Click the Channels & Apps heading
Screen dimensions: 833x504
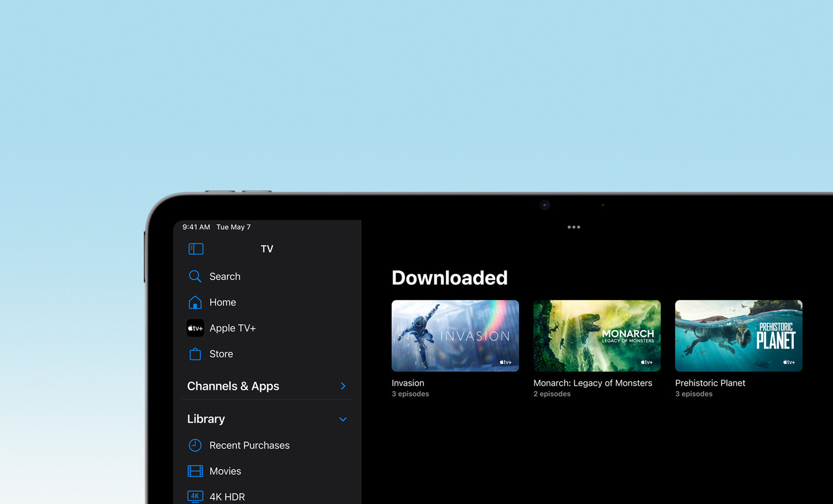233,386
